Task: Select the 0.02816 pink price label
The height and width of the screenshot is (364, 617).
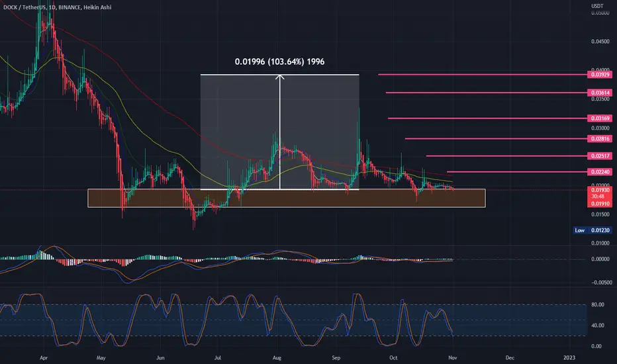Action: pyautogui.click(x=600, y=138)
